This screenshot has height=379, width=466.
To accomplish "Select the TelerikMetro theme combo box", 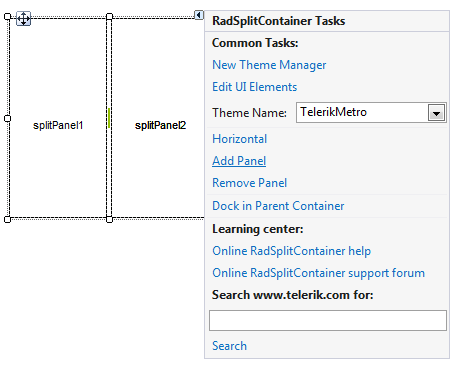I will pos(371,113).
